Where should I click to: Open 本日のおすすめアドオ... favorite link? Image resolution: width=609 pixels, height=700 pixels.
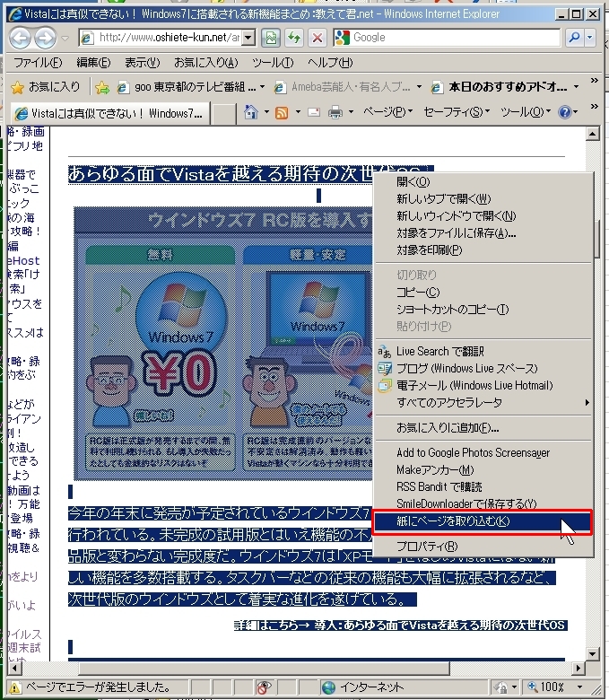505,87
